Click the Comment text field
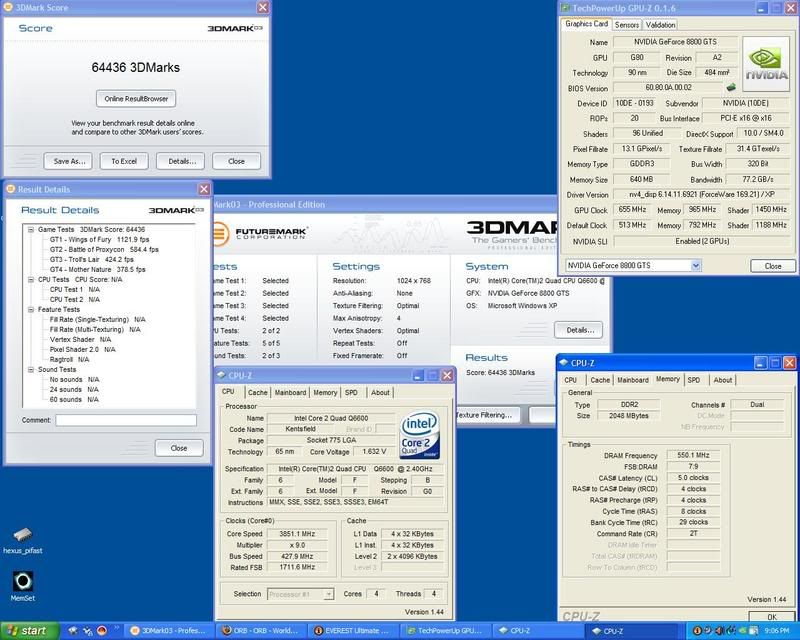 click(x=125, y=420)
